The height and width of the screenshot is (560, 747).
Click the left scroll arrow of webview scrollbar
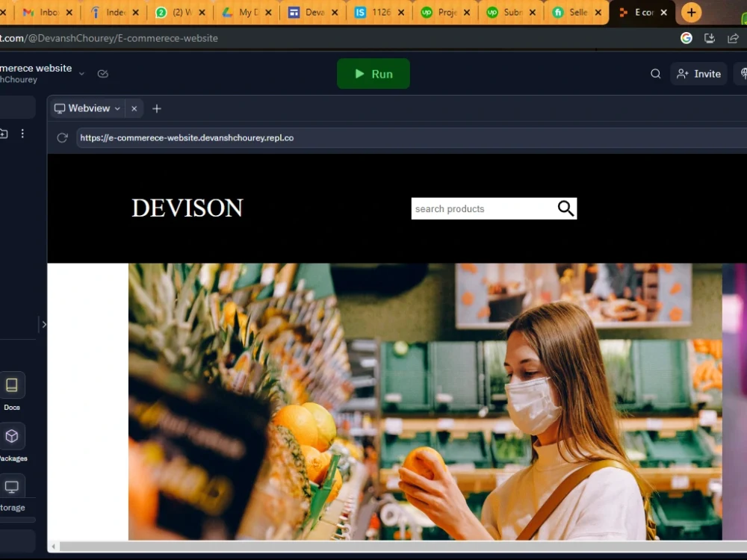pyautogui.click(x=53, y=547)
